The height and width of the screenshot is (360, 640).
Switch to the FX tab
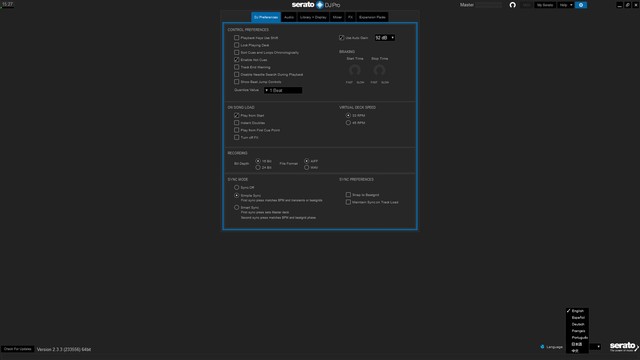tap(350, 17)
